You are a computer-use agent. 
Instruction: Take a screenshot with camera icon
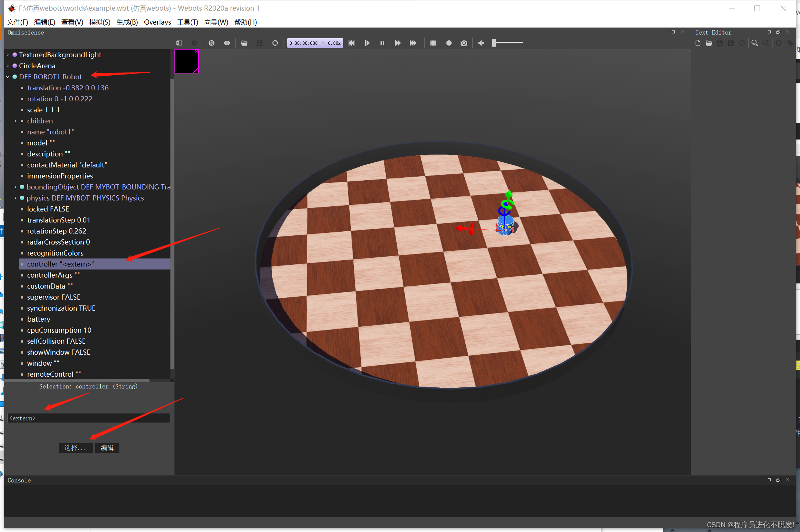click(x=464, y=43)
